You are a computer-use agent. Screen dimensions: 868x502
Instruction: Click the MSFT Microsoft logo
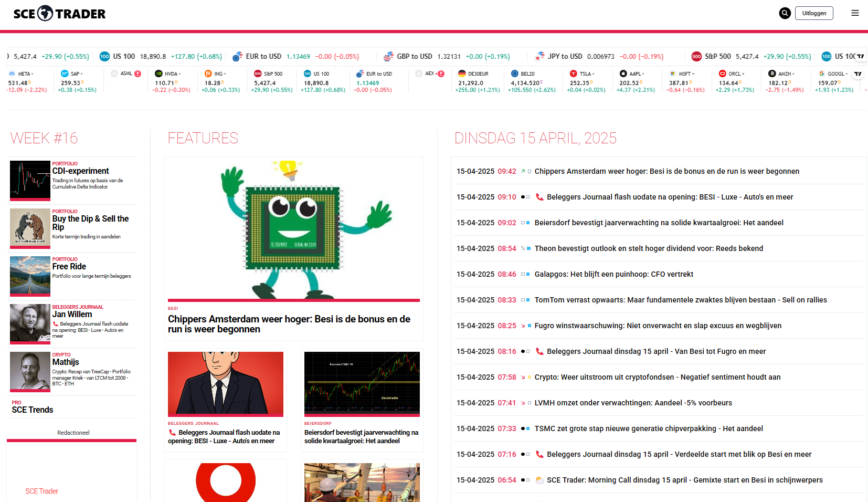pyautogui.click(x=673, y=74)
